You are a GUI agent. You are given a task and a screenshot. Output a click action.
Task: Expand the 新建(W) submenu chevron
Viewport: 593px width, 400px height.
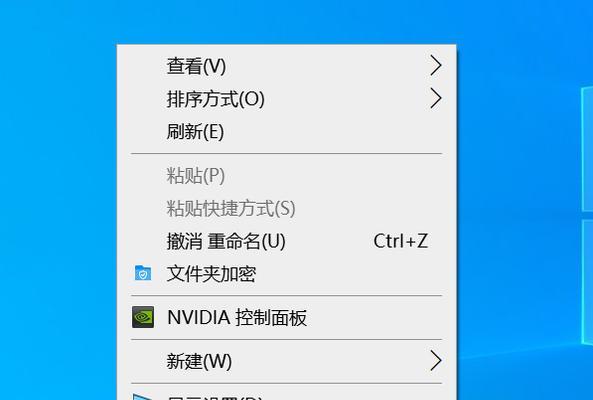point(436,361)
